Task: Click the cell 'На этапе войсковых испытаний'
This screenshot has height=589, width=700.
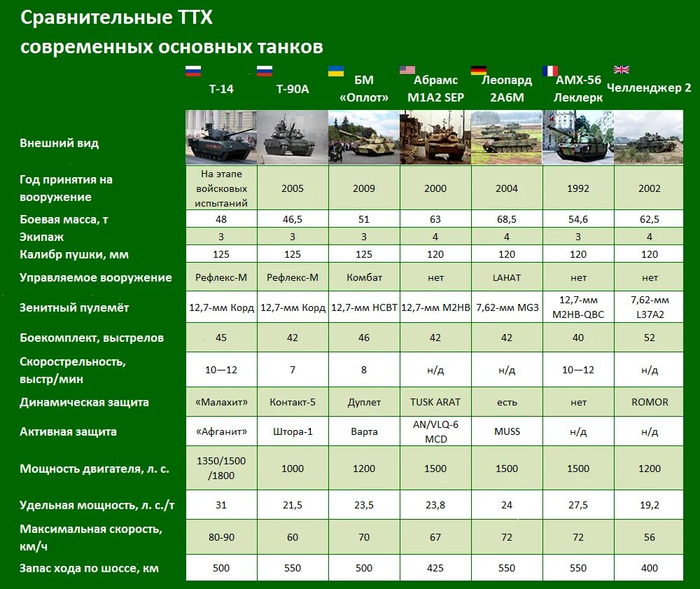Action: click(x=221, y=188)
